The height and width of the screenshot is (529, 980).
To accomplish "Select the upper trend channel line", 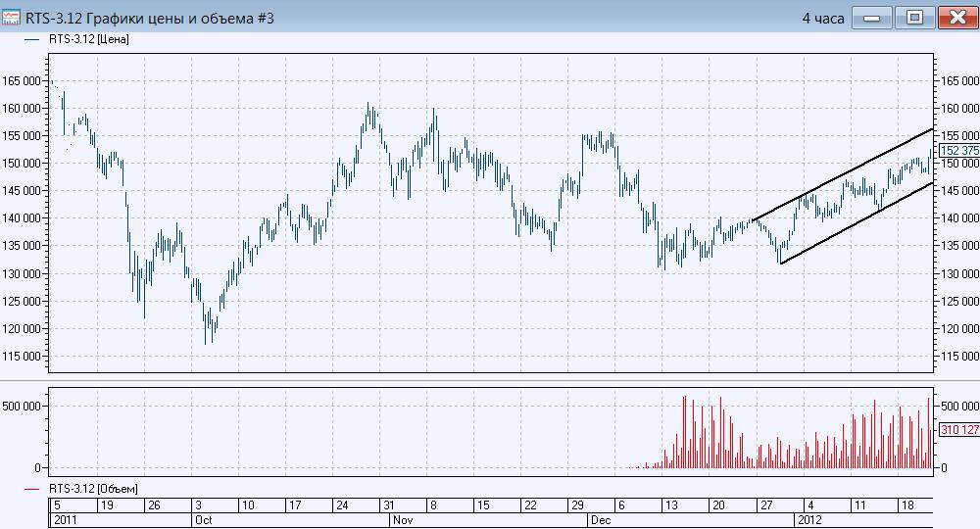I will (x=844, y=174).
